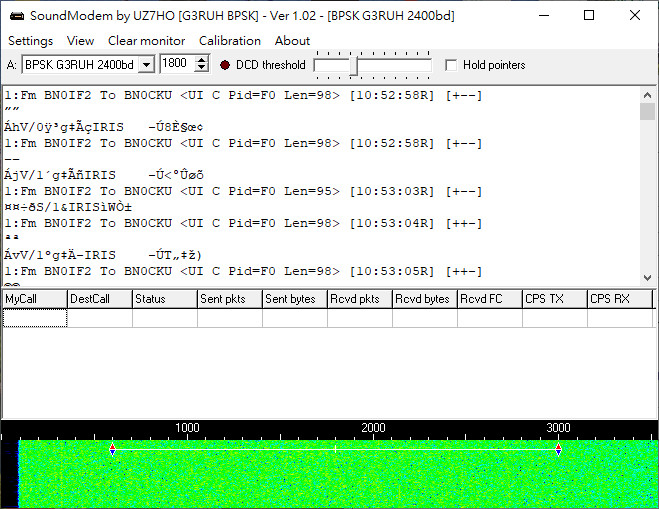
Task: Click the CPS RX column header
Action: click(620, 299)
